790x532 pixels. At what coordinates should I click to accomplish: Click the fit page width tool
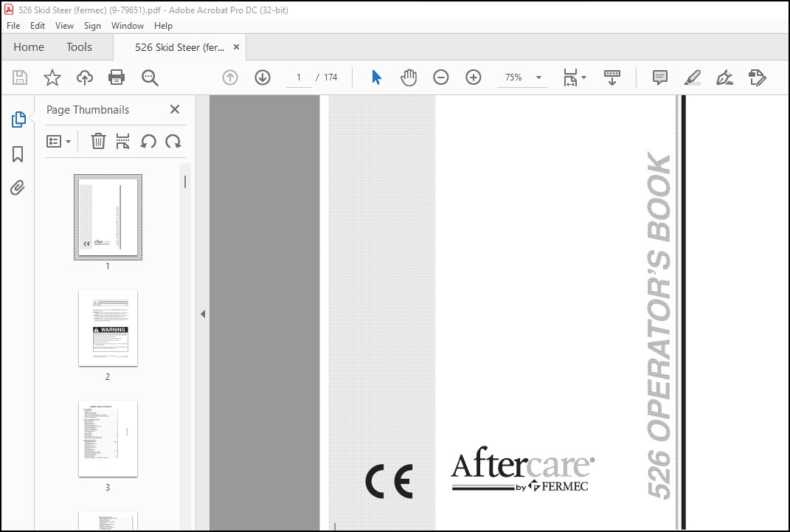coord(570,77)
